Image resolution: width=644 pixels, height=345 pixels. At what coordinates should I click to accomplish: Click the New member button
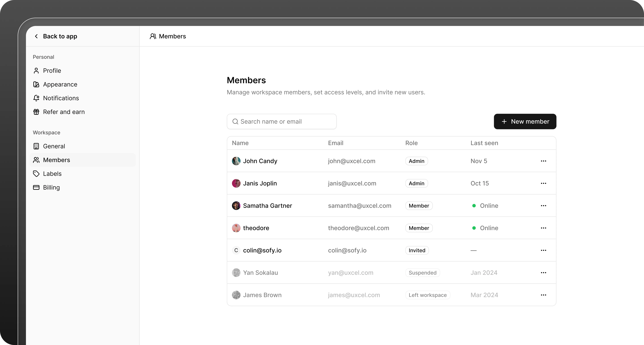pyautogui.click(x=525, y=121)
